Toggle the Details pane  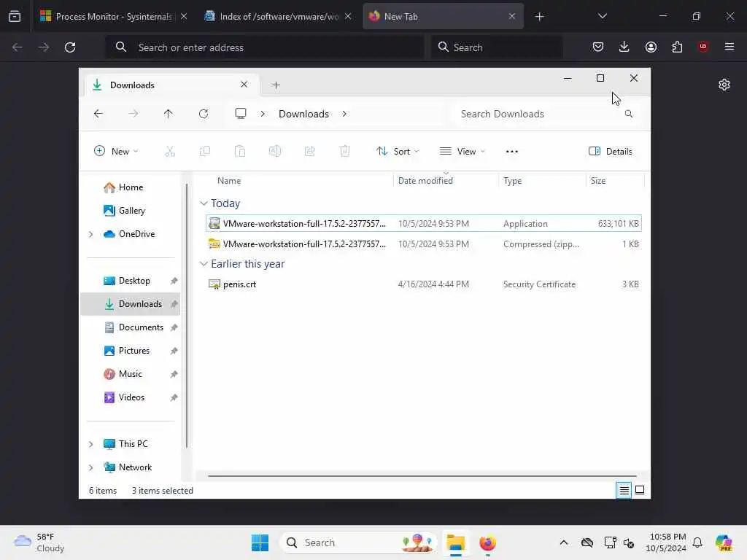click(x=611, y=152)
